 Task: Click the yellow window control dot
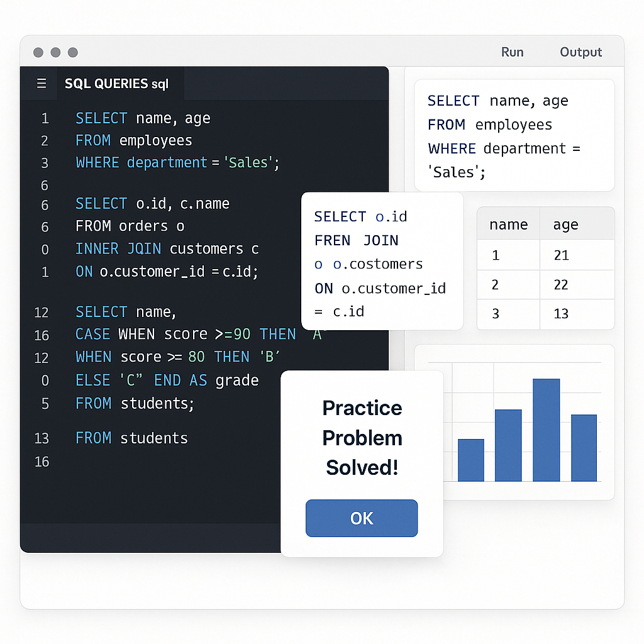(55, 52)
